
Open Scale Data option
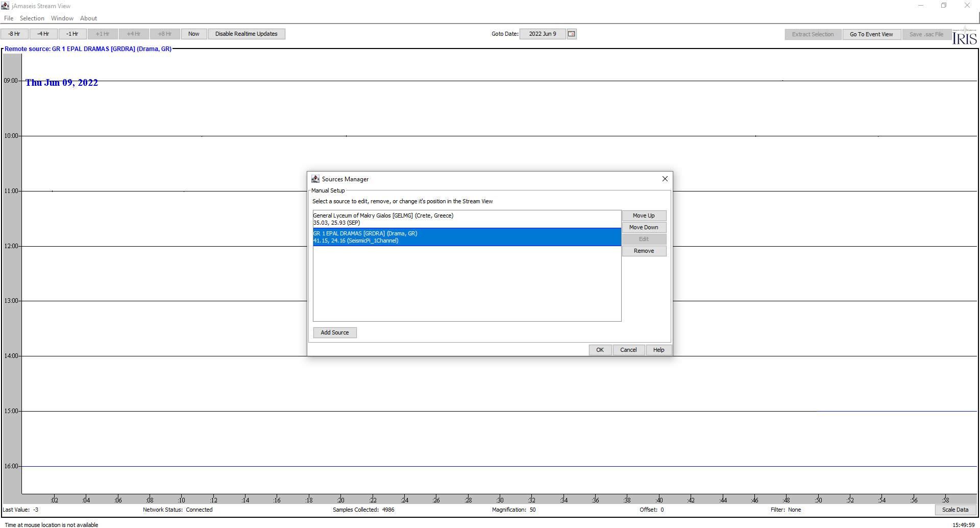click(954, 510)
